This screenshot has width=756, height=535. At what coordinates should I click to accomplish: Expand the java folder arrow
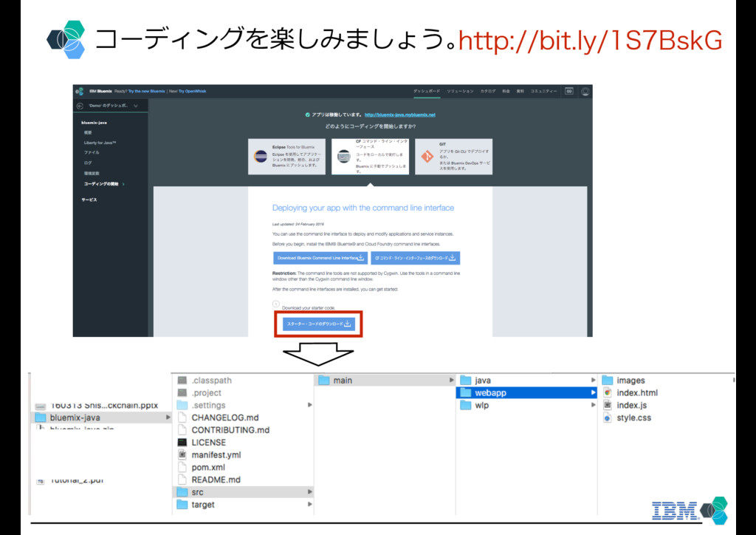click(594, 380)
